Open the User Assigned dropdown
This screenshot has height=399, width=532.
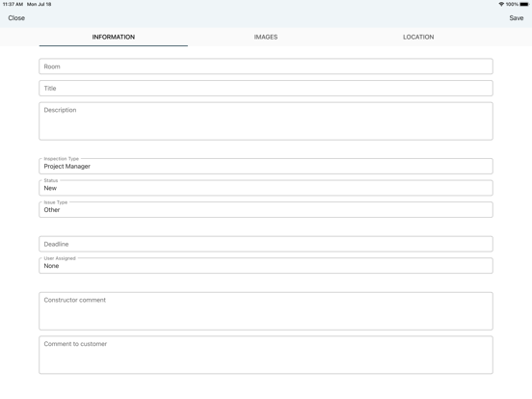pyautogui.click(x=266, y=266)
